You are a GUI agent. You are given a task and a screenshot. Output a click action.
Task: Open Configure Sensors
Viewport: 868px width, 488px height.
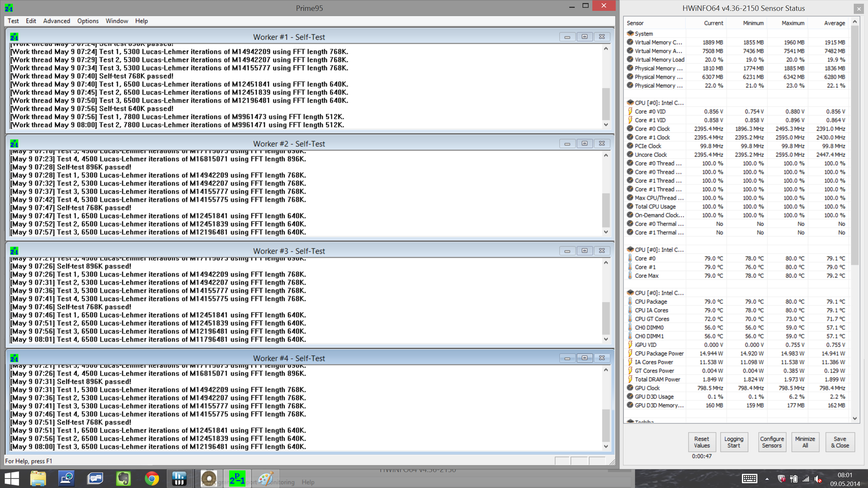pyautogui.click(x=772, y=442)
